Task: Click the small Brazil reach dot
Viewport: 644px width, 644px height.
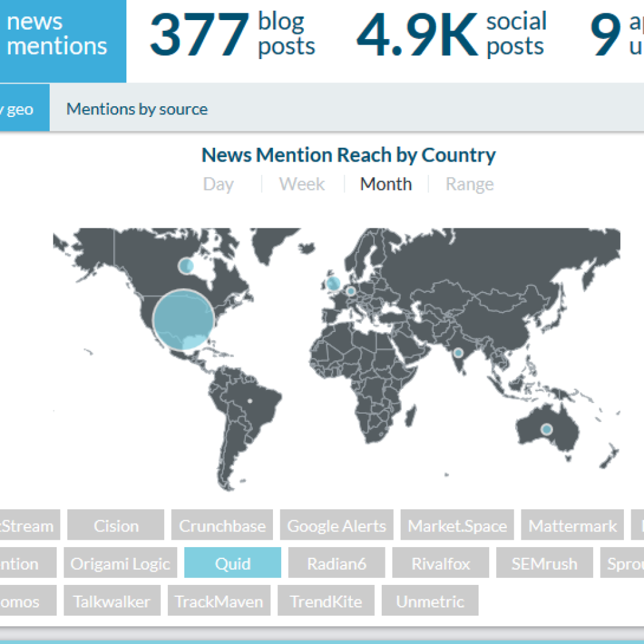Action: click(250, 401)
